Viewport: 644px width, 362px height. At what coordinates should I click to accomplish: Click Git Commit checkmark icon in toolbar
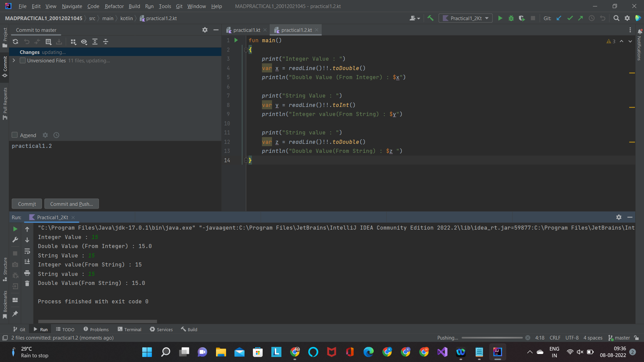570,18
